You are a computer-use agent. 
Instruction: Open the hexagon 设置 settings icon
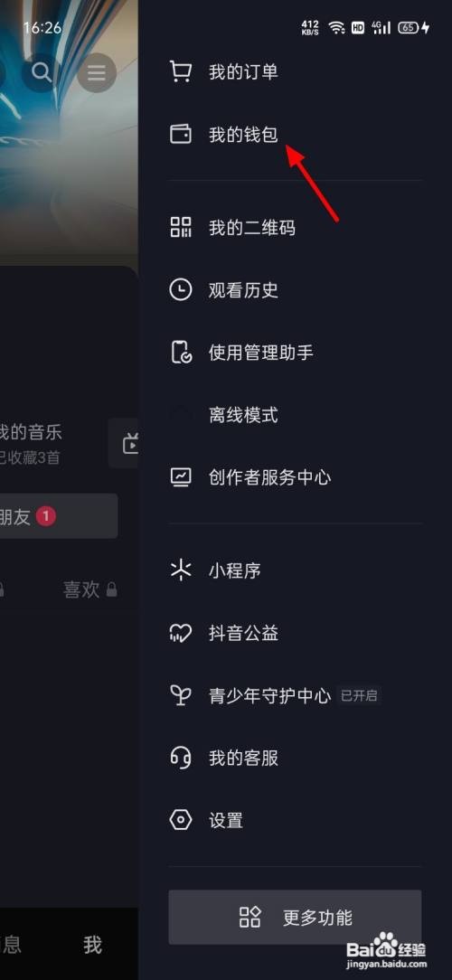click(x=181, y=820)
